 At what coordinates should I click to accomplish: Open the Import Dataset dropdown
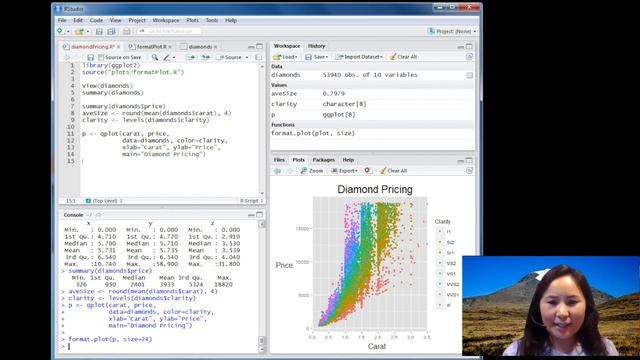click(x=359, y=57)
